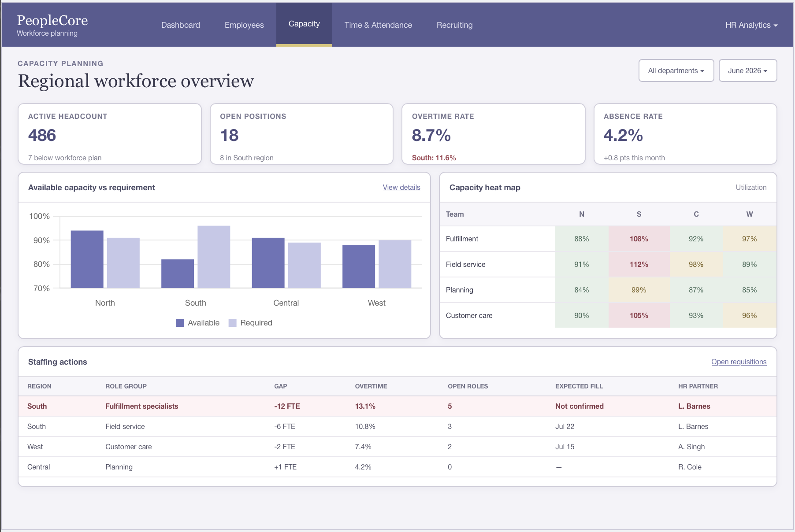The height and width of the screenshot is (532, 795).
Task: Click the Customer care team row label
Action: 469,315
